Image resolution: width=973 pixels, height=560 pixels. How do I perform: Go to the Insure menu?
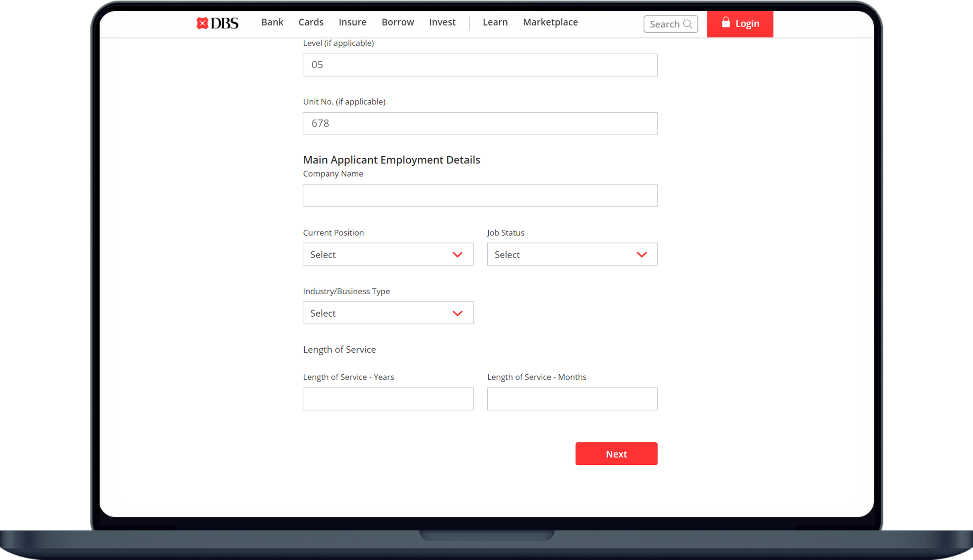[352, 22]
